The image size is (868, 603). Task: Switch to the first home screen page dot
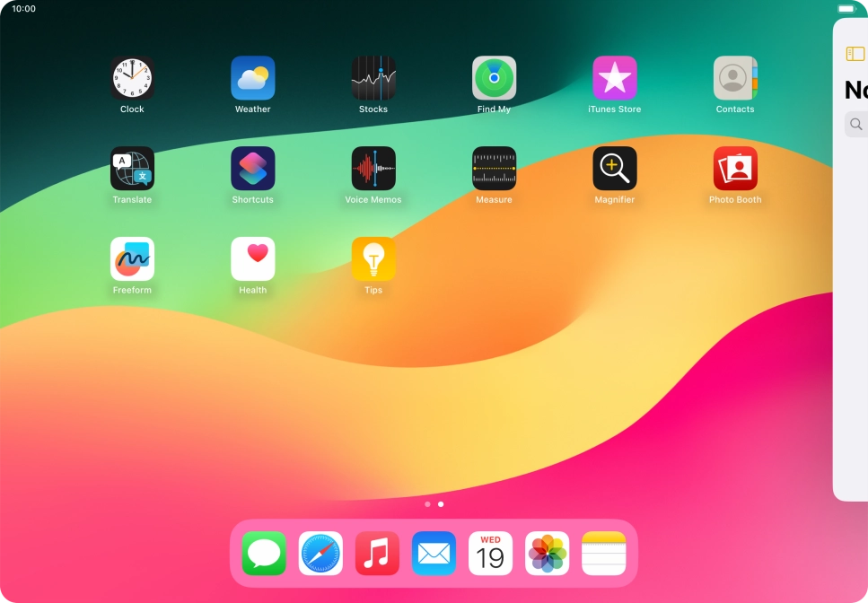[427, 504]
